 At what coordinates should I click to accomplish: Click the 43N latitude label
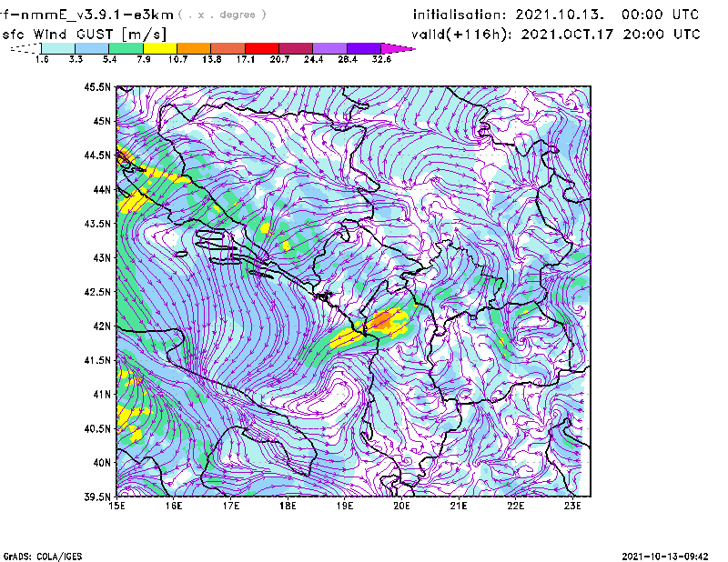[x=102, y=257]
